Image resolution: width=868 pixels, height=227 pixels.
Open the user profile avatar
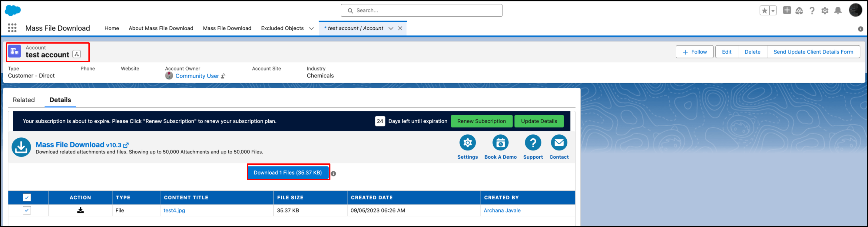point(855,10)
